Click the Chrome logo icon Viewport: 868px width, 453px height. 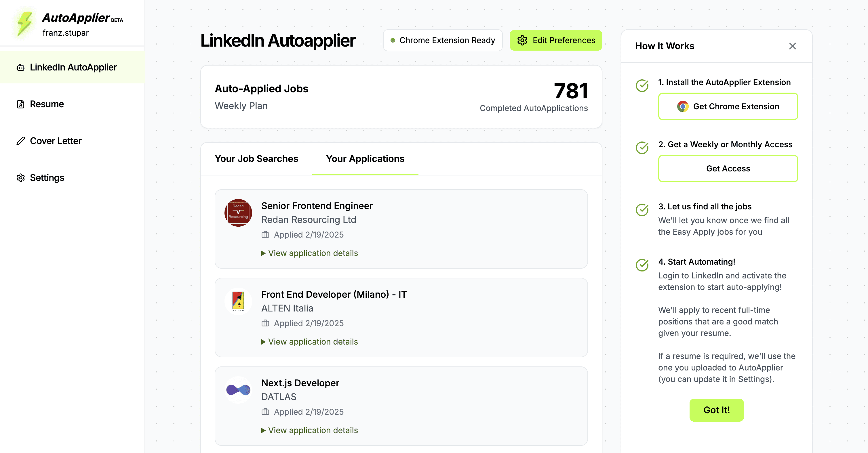(x=683, y=106)
